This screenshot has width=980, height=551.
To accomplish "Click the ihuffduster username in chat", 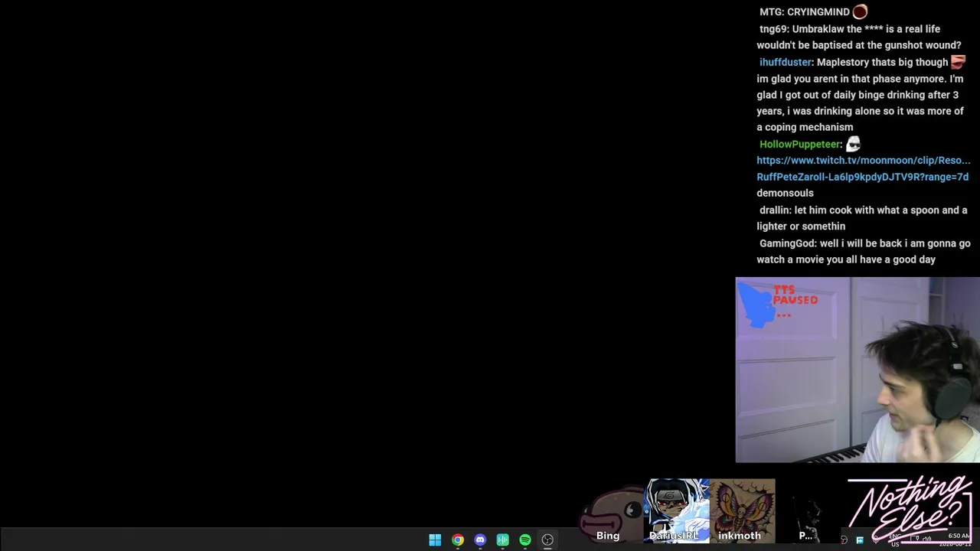I will click(786, 62).
